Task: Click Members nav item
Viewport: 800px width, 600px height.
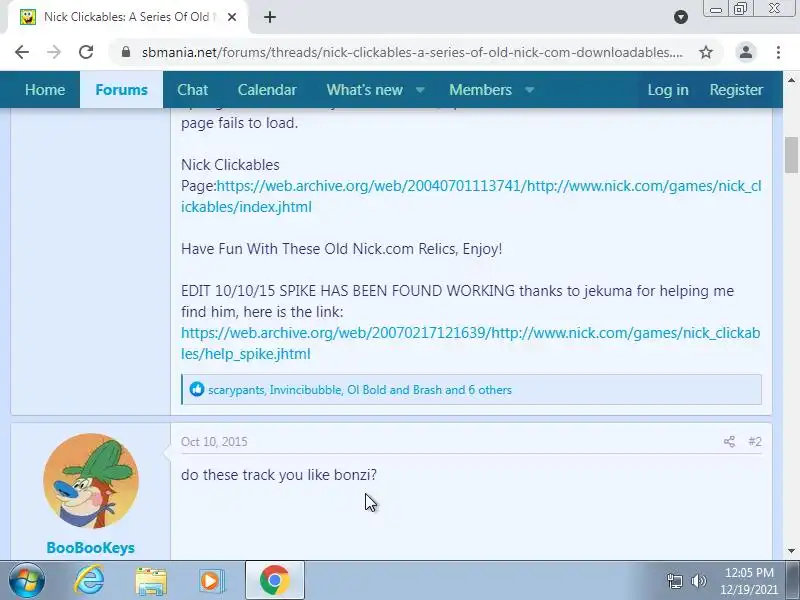Action: point(480,90)
